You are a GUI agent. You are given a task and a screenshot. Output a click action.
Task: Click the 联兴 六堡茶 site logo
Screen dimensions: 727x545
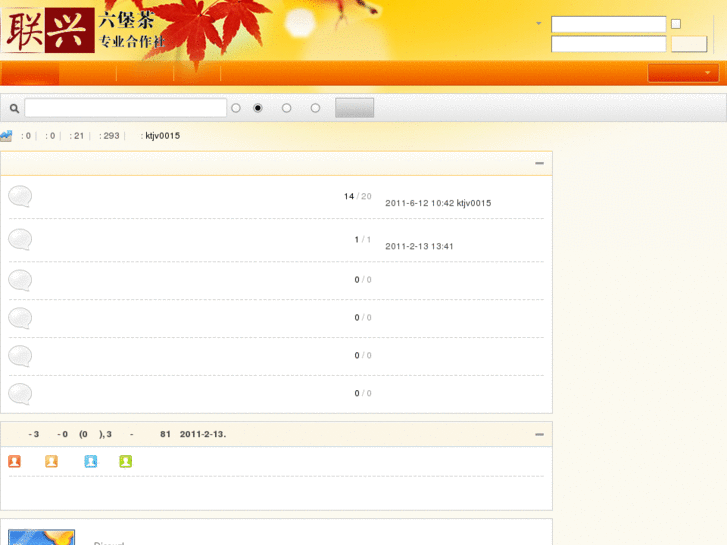pos(83,31)
